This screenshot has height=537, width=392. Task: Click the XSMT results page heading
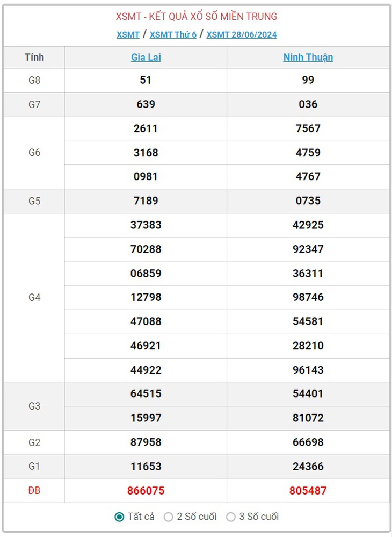(197, 17)
